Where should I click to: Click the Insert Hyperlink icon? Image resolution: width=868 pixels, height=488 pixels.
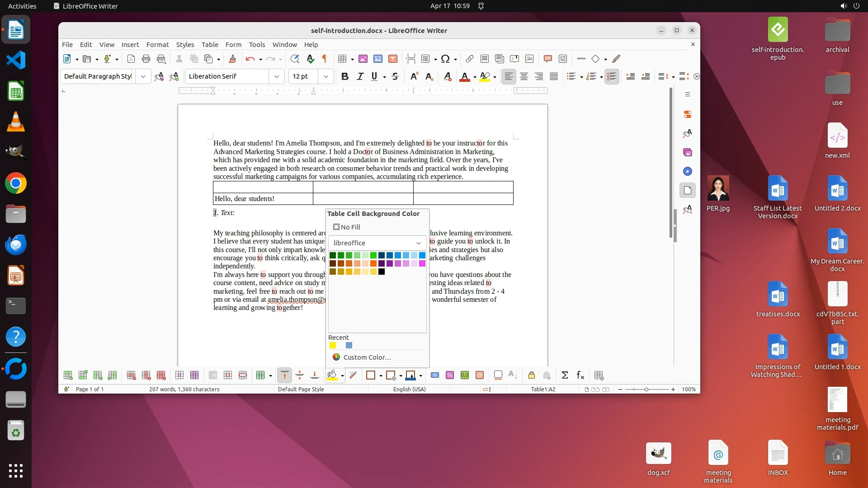click(469, 59)
